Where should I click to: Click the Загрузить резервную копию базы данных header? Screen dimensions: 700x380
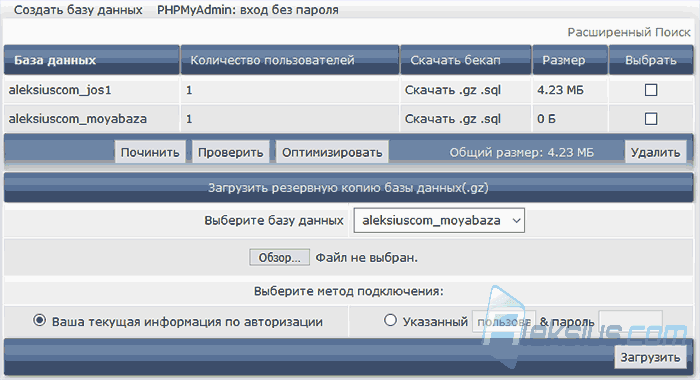click(x=348, y=188)
